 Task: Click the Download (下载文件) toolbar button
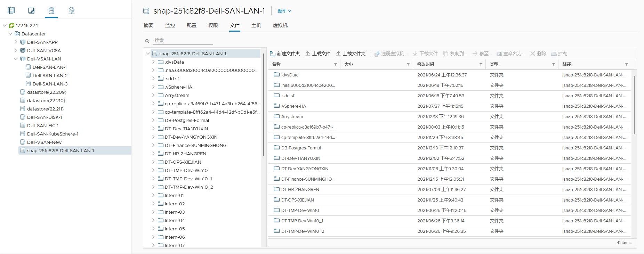[425, 54]
